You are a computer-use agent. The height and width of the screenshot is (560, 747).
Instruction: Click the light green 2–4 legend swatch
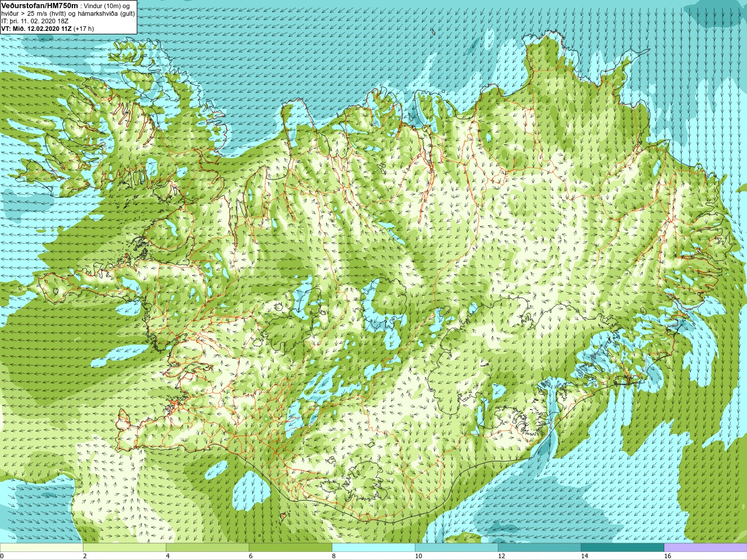click(x=124, y=548)
